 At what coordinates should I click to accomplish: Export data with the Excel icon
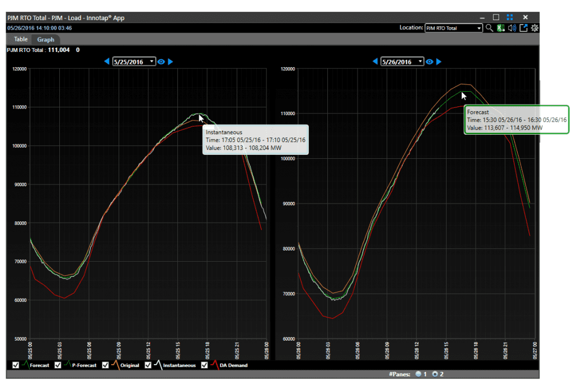(501, 28)
